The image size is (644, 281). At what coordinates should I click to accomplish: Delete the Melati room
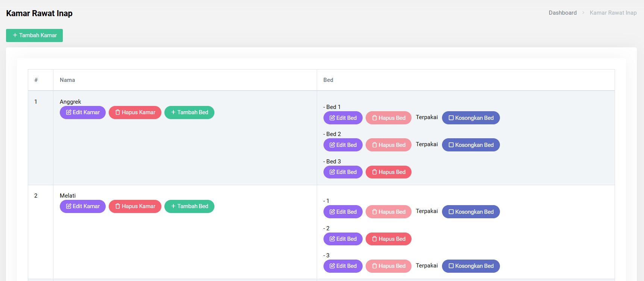point(135,206)
